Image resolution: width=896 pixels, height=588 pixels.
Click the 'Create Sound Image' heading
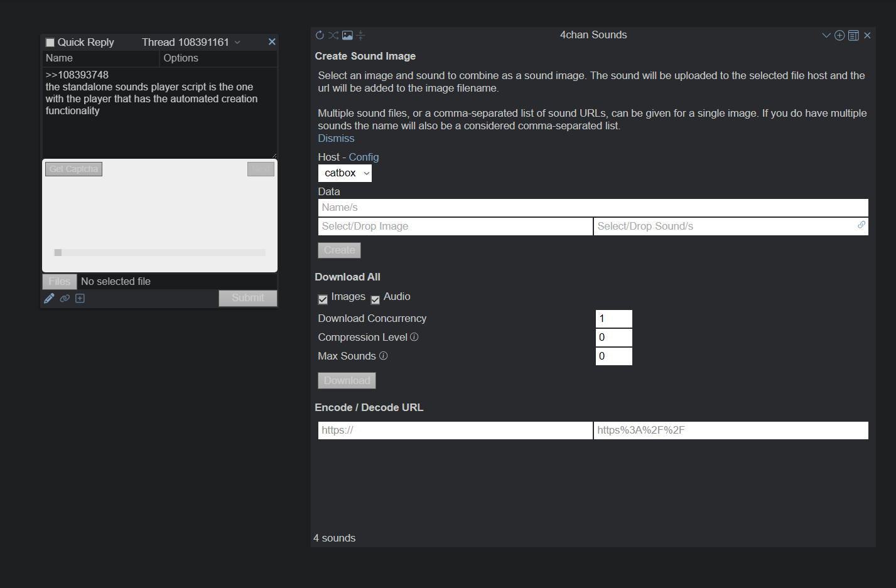[365, 56]
